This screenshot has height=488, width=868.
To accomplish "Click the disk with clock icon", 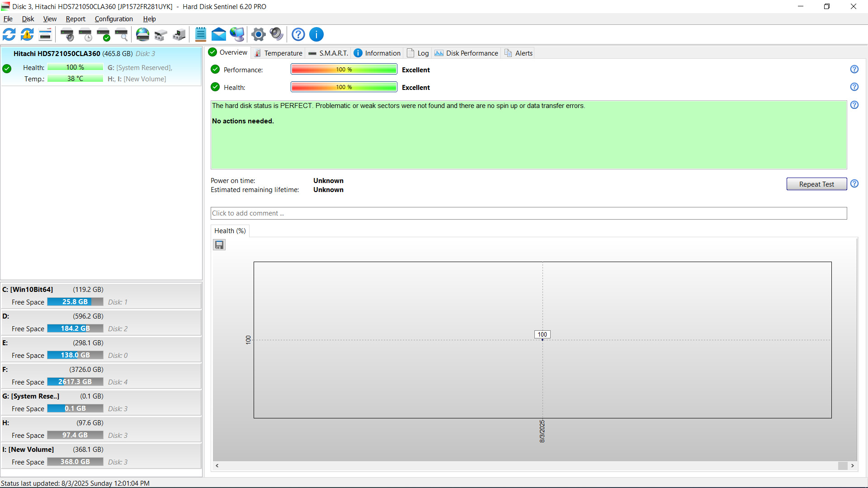I will (x=85, y=34).
